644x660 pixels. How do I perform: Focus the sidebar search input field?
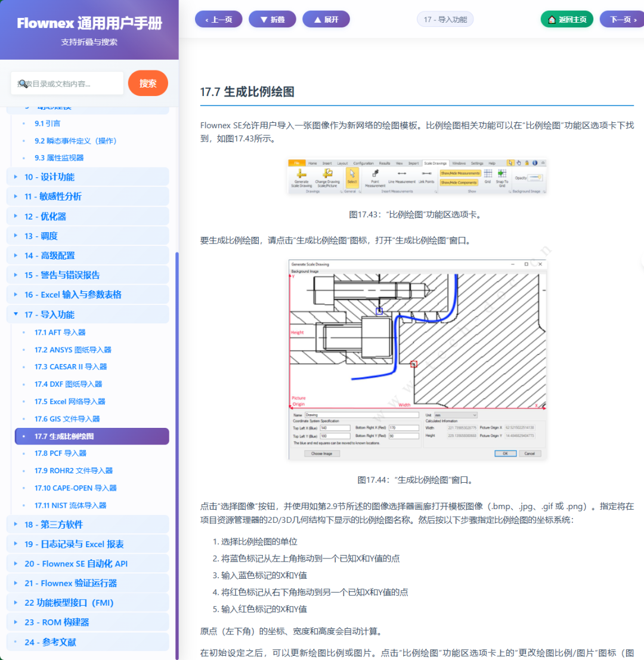pyautogui.click(x=67, y=84)
